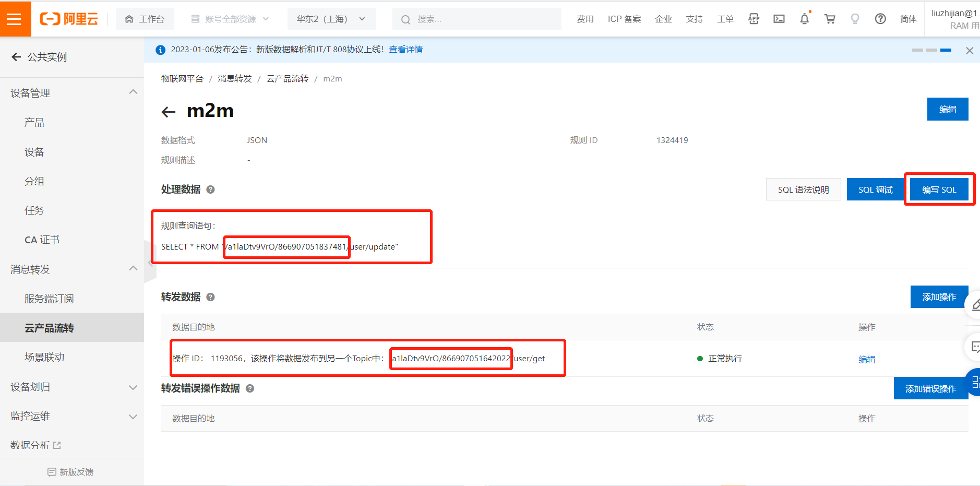The height and width of the screenshot is (486, 980).
Task: Edit the forwarding action 1193056
Action: point(867,359)
